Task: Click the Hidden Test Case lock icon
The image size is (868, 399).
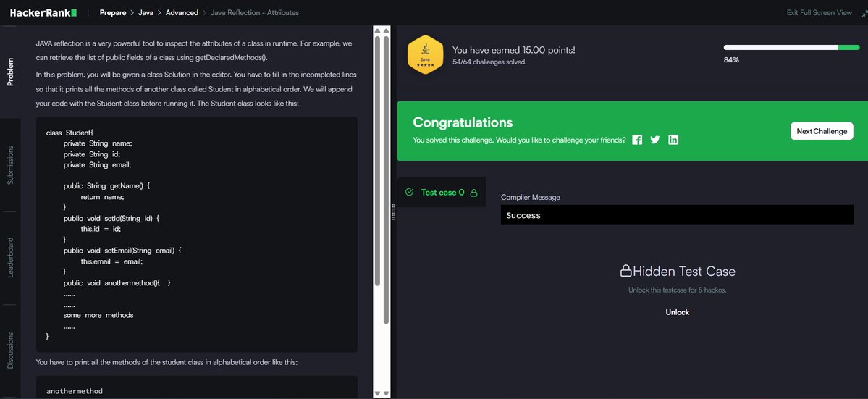Action: [x=625, y=271]
